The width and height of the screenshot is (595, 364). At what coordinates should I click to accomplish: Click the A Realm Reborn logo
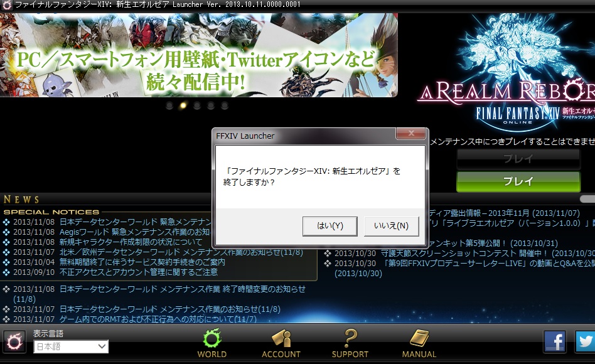[x=507, y=72]
